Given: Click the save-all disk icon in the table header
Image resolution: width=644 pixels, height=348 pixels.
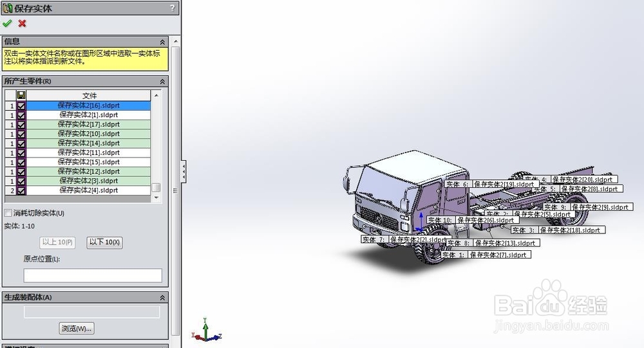Looking at the screenshot, I should tap(21, 95).
